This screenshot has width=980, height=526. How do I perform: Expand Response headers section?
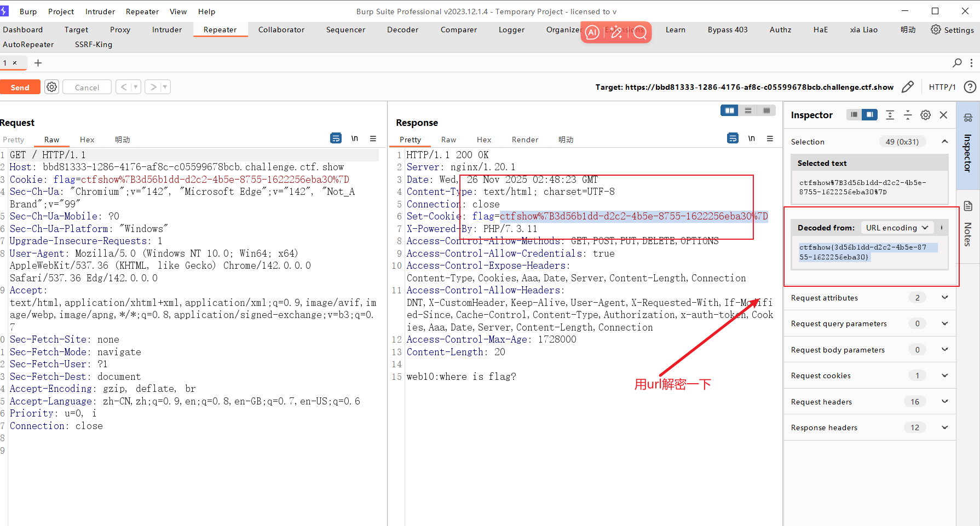point(944,427)
